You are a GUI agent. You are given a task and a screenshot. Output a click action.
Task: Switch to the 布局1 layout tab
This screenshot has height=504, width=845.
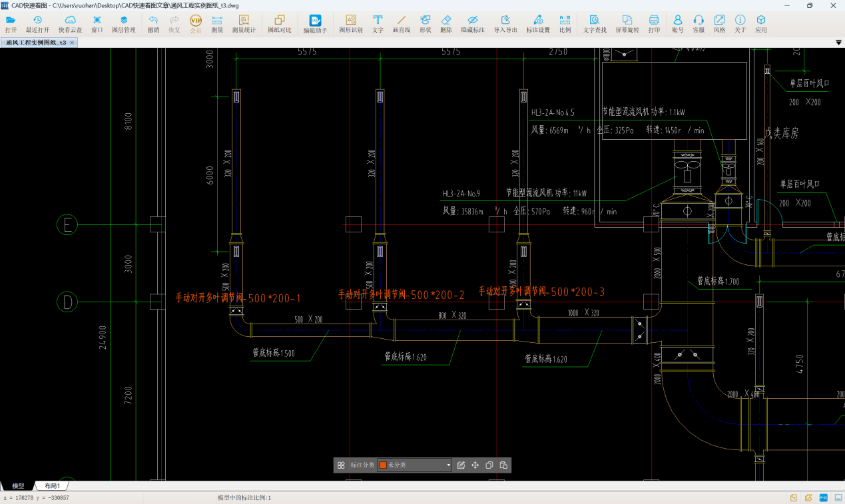(x=52, y=486)
